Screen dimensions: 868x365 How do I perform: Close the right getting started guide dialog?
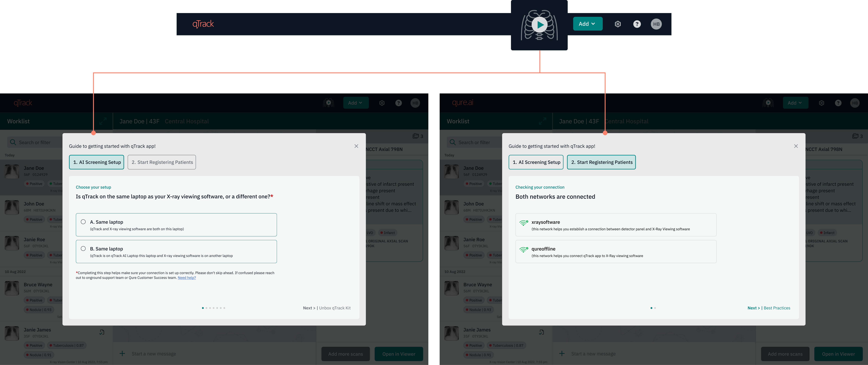(x=796, y=146)
